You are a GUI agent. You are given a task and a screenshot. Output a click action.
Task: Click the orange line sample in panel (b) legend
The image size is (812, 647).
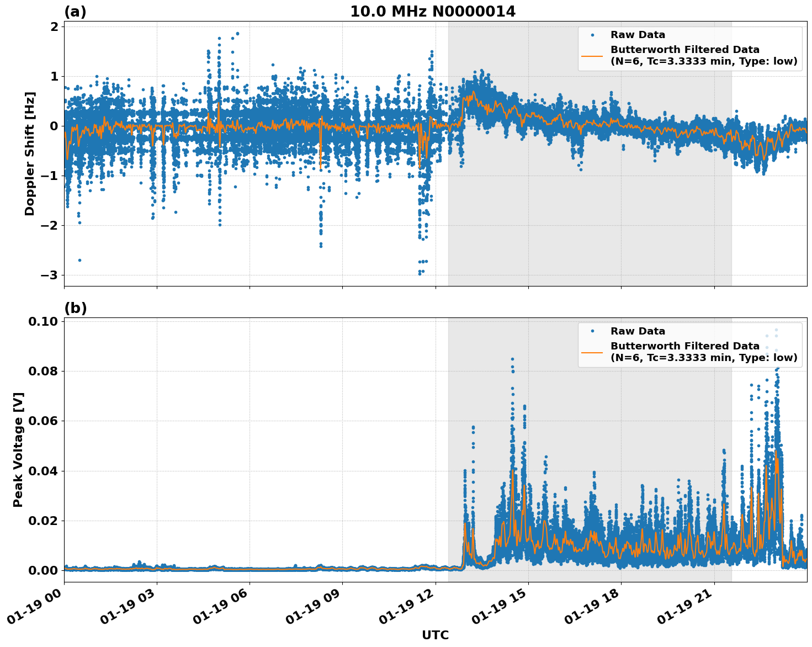click(593, 352)
